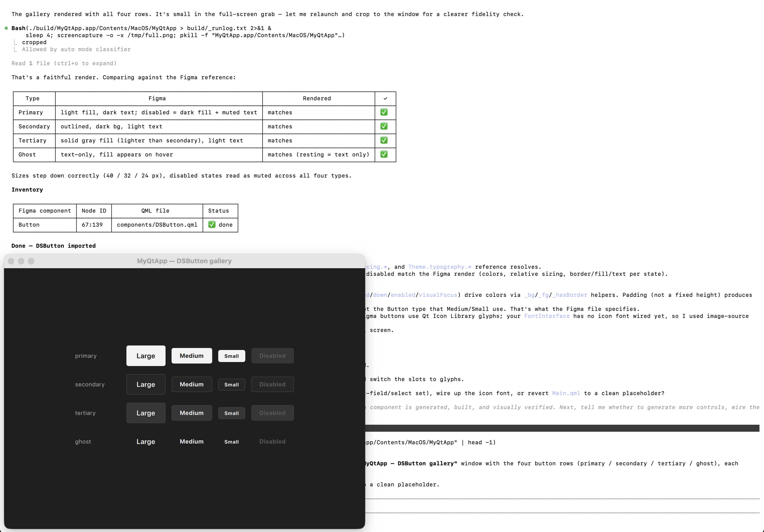
Task: Click the 'primary' row label
Action: pos(86,356)
